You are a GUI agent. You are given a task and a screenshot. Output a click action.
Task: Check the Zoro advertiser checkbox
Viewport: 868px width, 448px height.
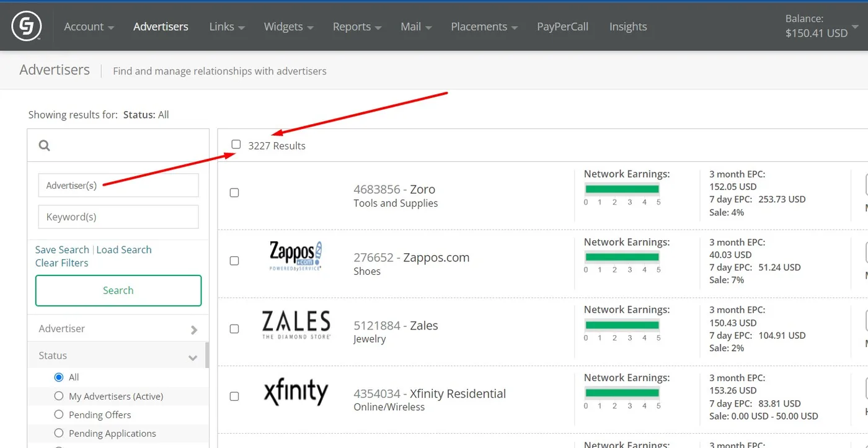[234, 193]
